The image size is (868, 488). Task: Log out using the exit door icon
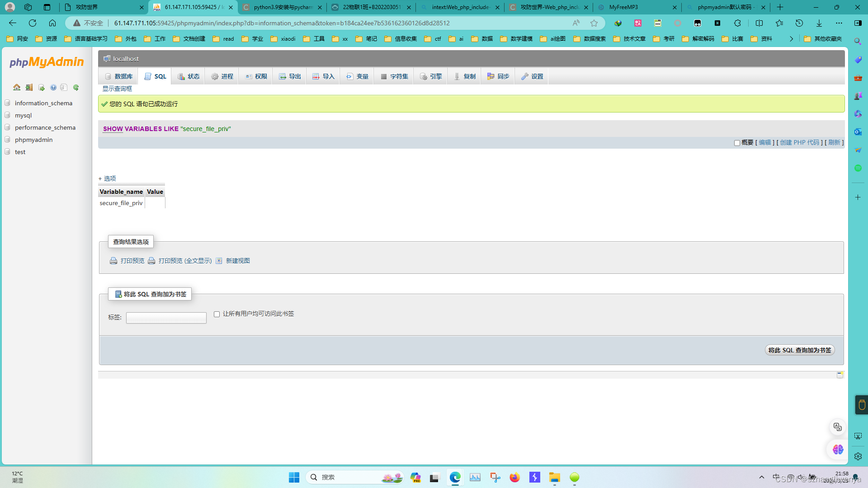[x=29, y=87]
